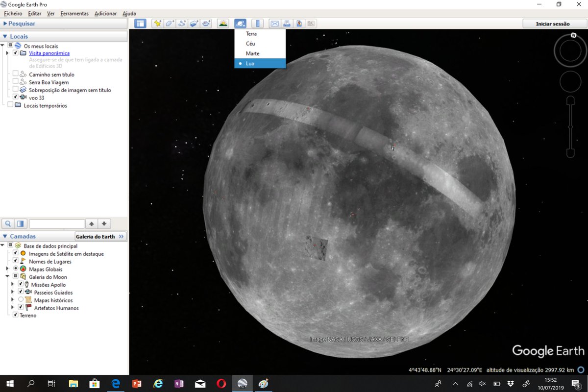Click the add placemark pin icon
This screenshot has width=588, height=392.
(x=157, y=23)
